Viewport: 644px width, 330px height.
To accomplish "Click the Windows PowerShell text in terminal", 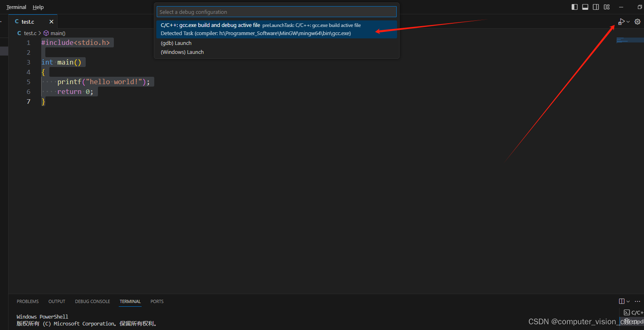I will [42, 317].
